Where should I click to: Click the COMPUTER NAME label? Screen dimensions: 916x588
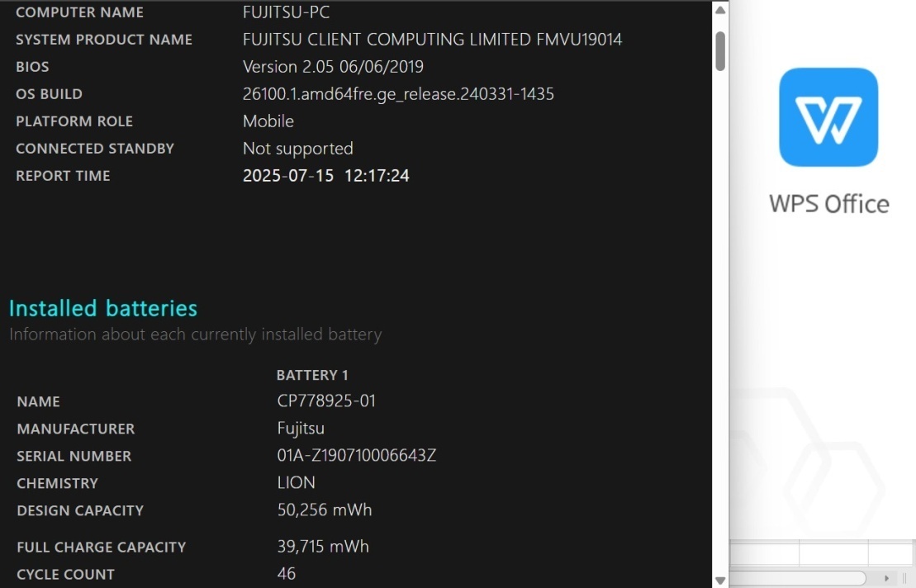79,12
